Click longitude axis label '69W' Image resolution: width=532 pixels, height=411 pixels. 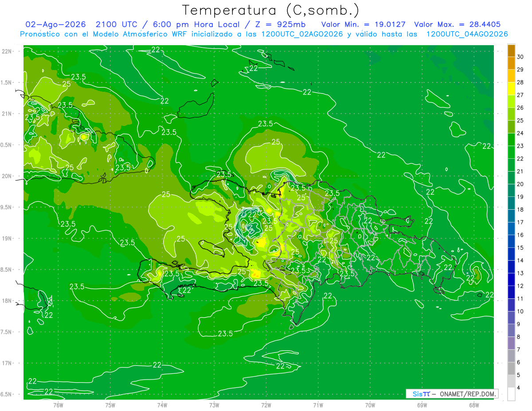tap(422, 405)
